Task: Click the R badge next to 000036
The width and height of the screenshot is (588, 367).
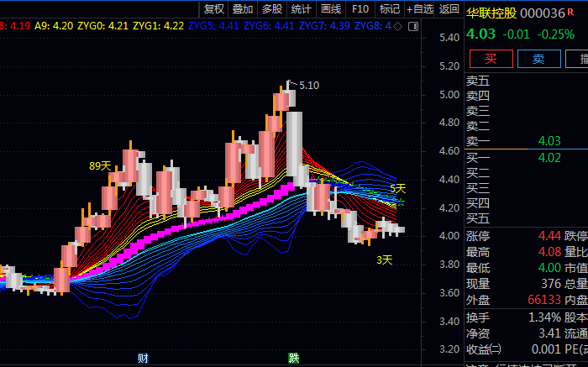Action: [x=570, y=12]
